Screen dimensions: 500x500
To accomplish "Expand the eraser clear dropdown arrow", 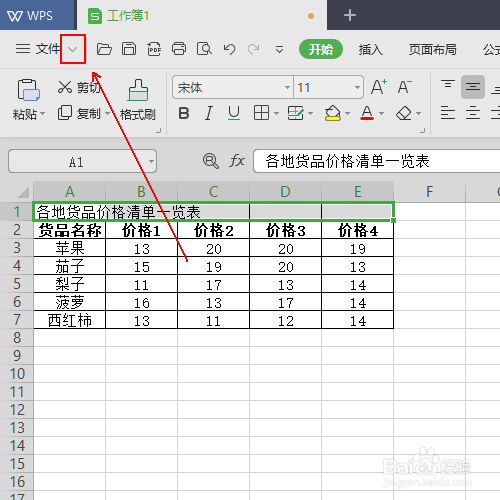I will (x=419, y=114).
